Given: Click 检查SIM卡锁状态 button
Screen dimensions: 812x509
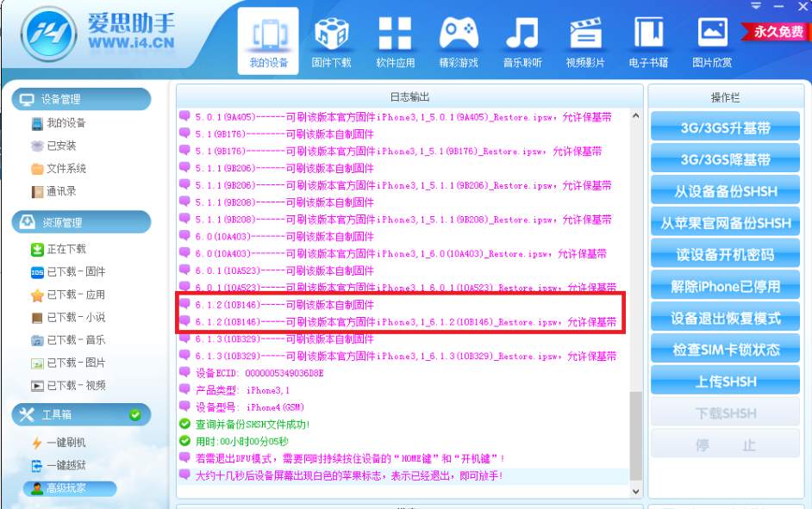Looking at the screenshot, I should pyautogui.click(x=725, y=349).
